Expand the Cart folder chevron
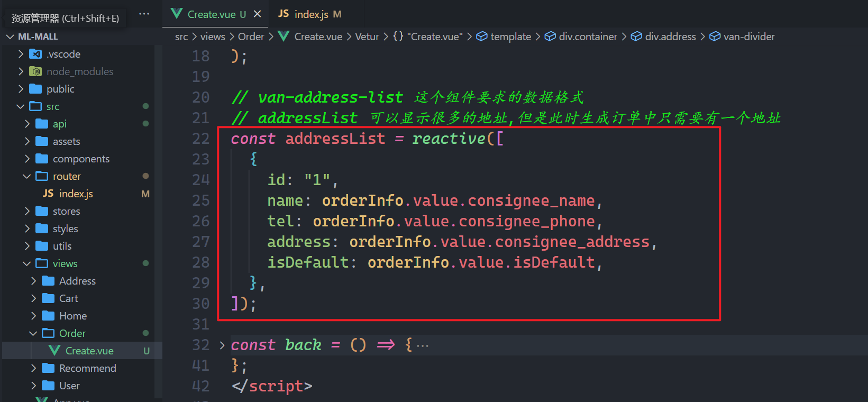This screenshot has height=402, width=868. 33,298
